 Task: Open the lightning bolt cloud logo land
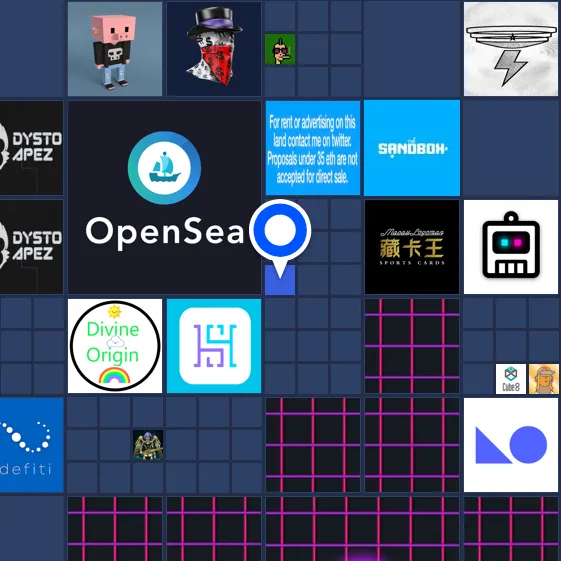tap(511, 49)
